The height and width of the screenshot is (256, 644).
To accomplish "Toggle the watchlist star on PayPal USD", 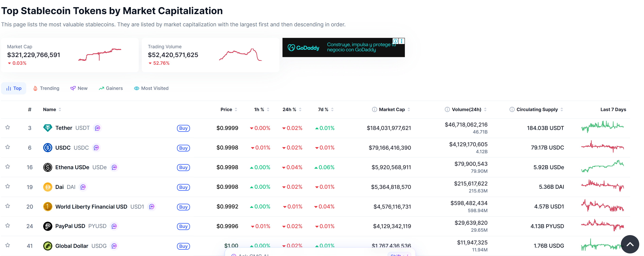I will coord(8,226).
